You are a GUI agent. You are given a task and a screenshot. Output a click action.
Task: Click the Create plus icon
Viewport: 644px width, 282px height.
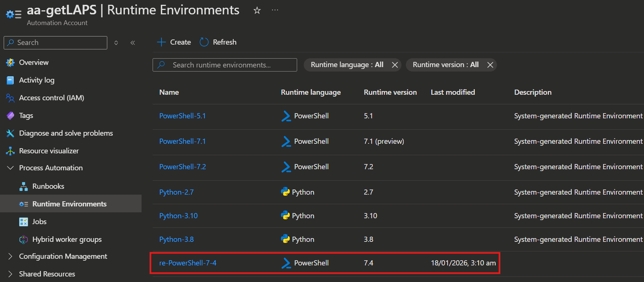click(x=161, y=42)
